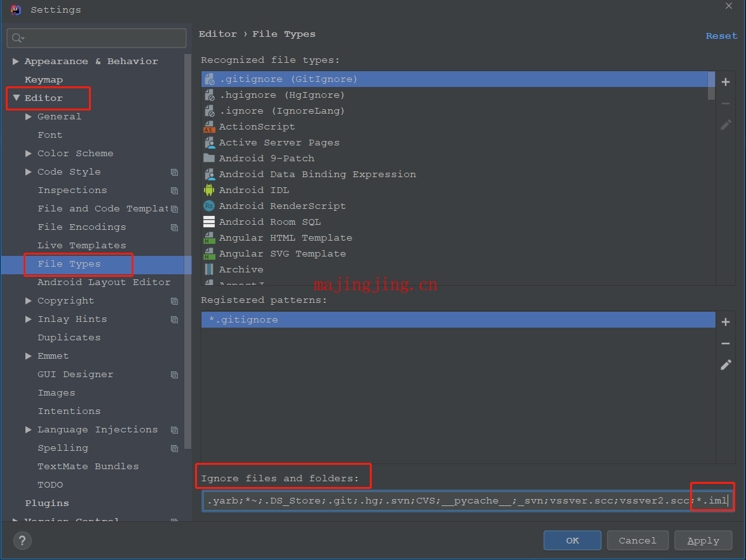The width and height of the screenshot is (746, 560).
Task: Open the Keymap settings page
Action: pos(44,80)
